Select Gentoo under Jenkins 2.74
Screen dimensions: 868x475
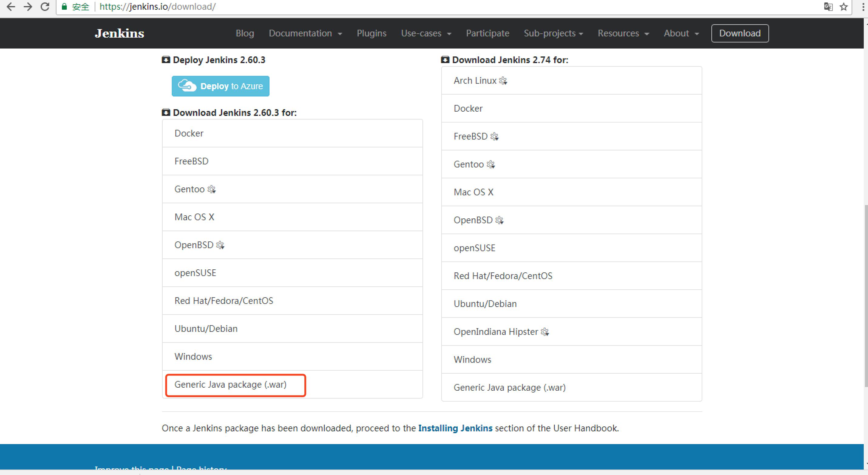click(x=571, y=164)
